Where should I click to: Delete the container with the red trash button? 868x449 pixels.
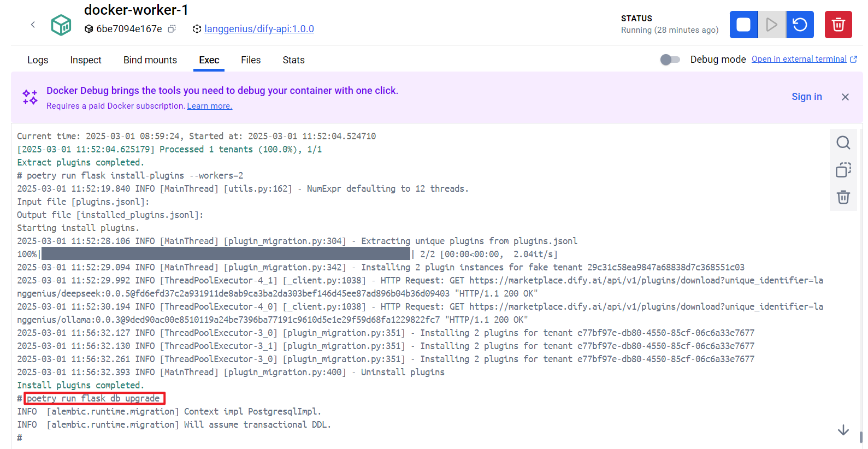click(839, 25)
